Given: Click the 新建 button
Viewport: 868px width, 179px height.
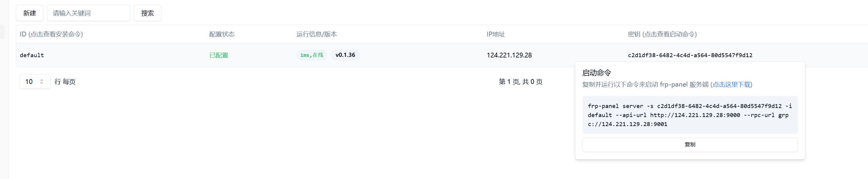Looking at the screenshot, I should [x=30, y=13].
